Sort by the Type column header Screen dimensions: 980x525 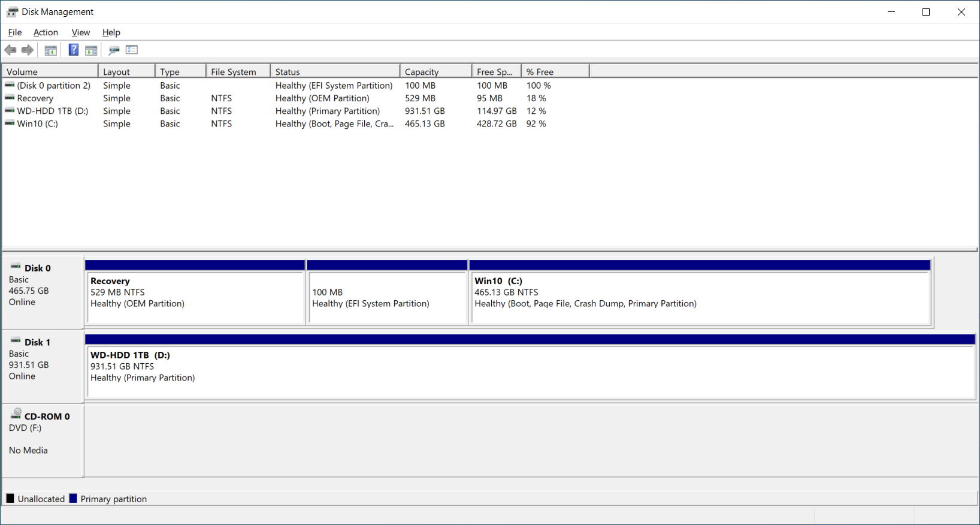181,71
